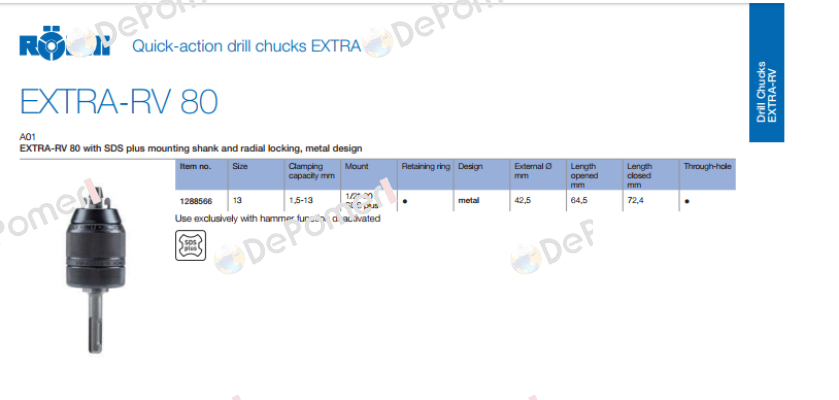This screenshot has width=839, height=400.
Task: Click the 'Length opened mm' column header
Action: (594, 174)
